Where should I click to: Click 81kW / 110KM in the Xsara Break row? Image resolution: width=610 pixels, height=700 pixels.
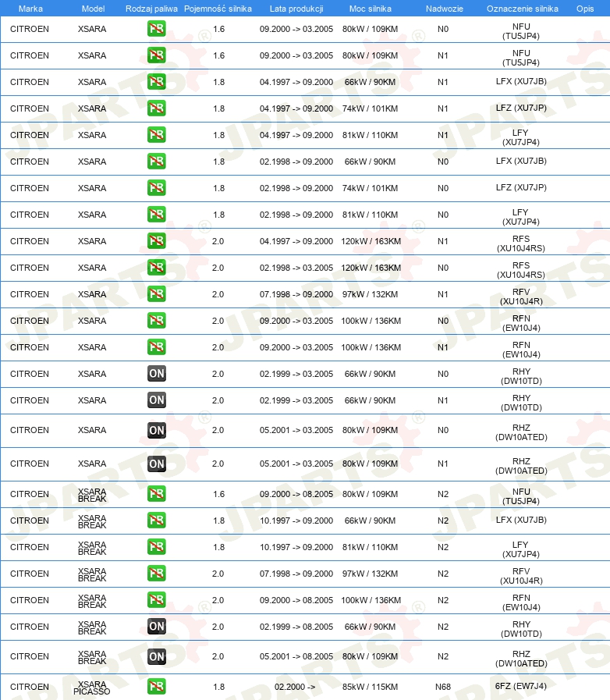370,547
